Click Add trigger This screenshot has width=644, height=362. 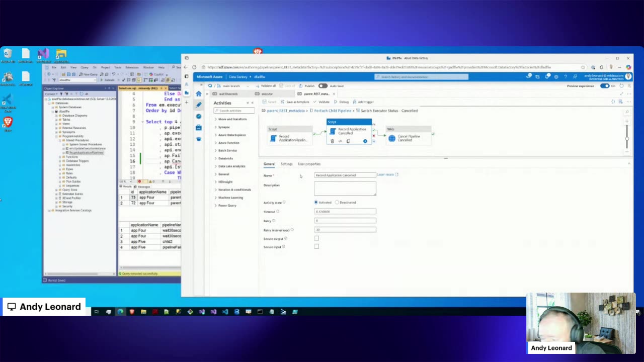363,102
